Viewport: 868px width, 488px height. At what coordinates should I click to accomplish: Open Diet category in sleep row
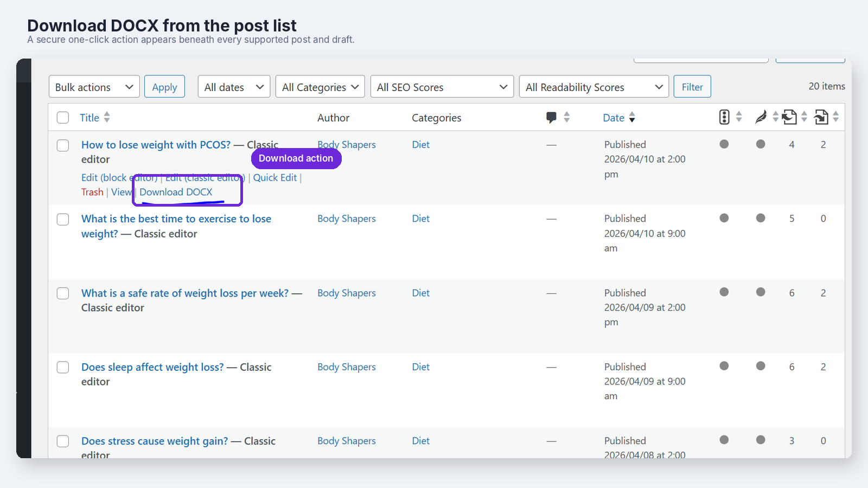click(420, 367)
